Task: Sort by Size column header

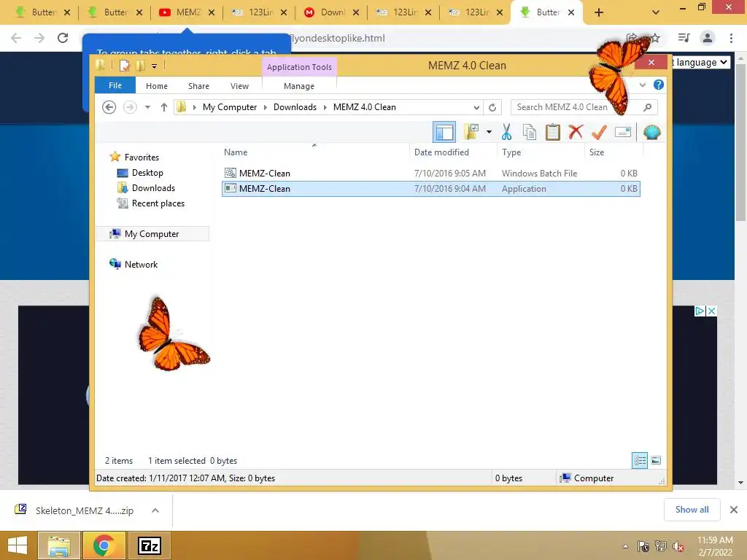Action: coord(614,152)
